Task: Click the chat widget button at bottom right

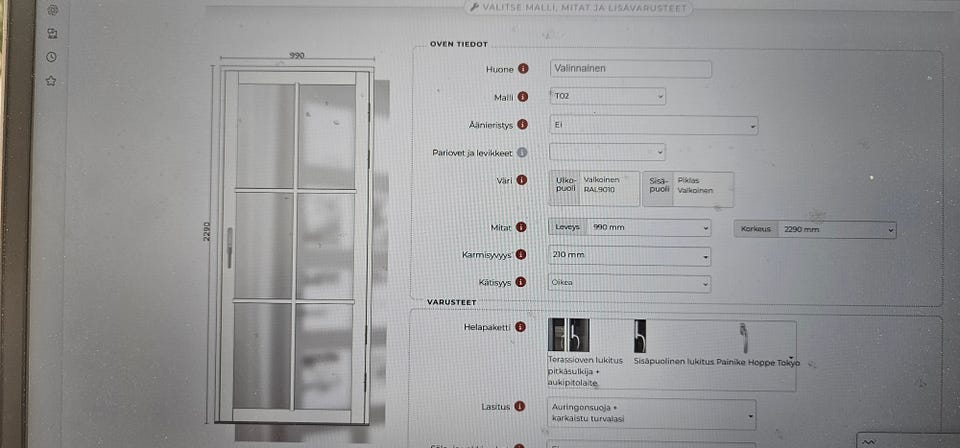Action: [x=908, y=441]
